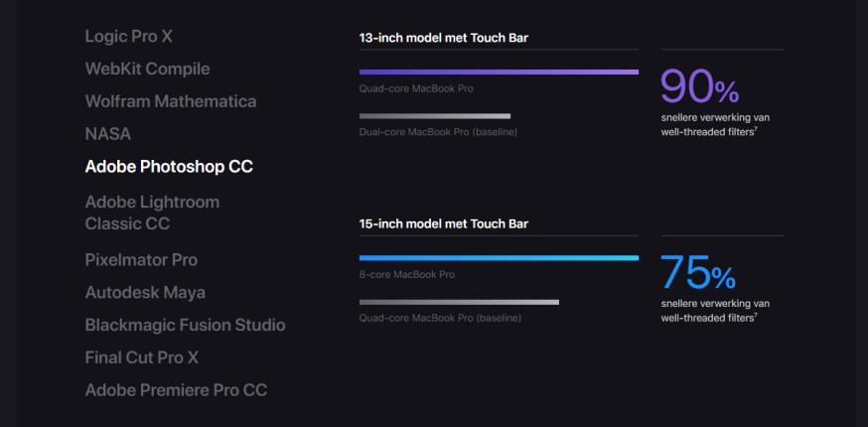The width and height of the screenshot is (868, 427).
Task: Click footnote 7 beside the 75% statistic
Action: (x=756, y=315)
